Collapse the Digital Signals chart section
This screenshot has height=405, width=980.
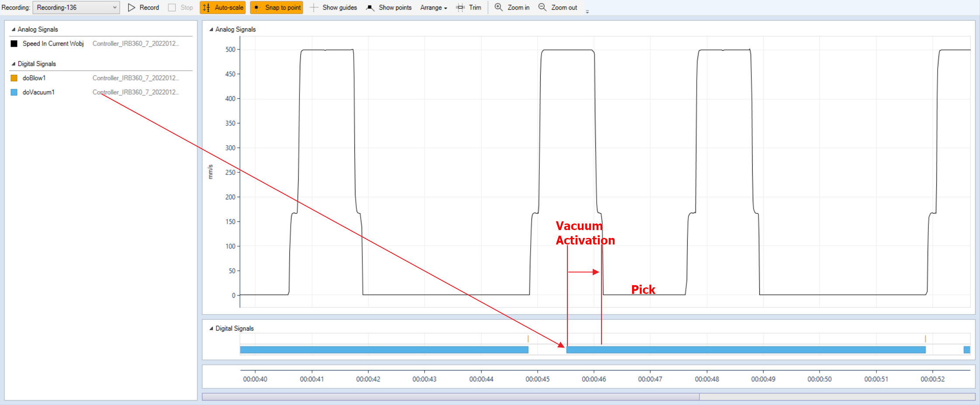click(x=211, y=328)
